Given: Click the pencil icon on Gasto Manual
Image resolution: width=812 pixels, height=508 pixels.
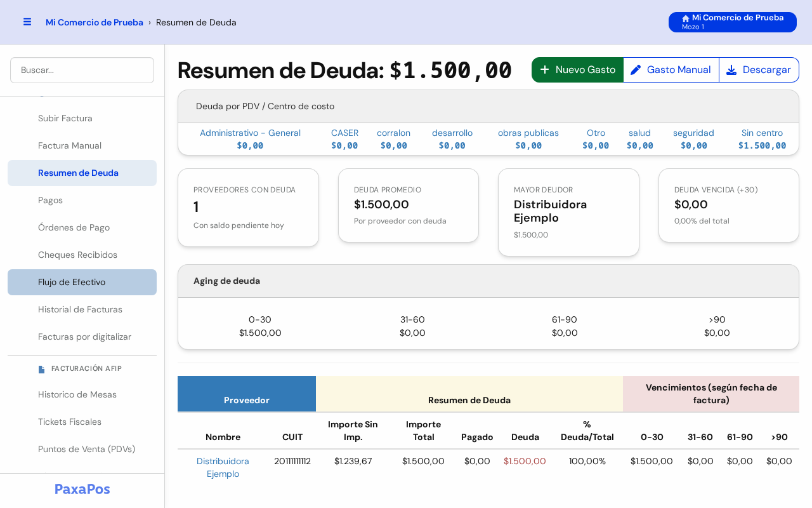Looking at the screenshot, I should (636, 69).
